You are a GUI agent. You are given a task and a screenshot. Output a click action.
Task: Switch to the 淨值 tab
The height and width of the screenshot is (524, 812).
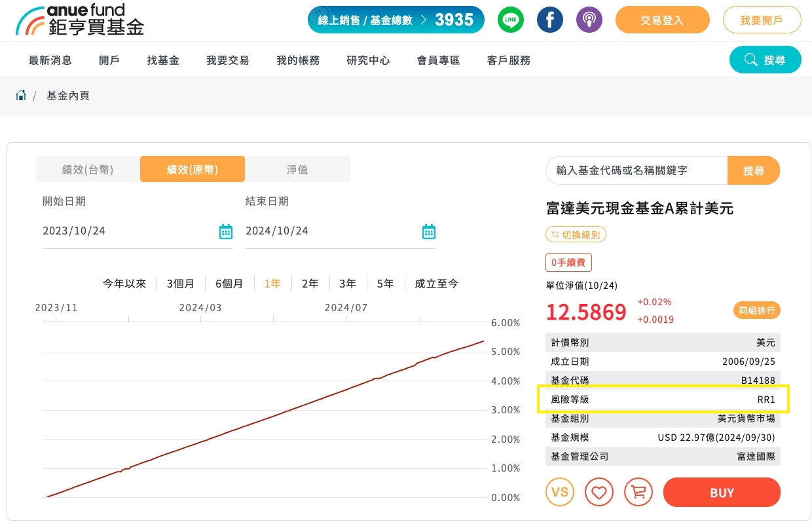[297, 169]
